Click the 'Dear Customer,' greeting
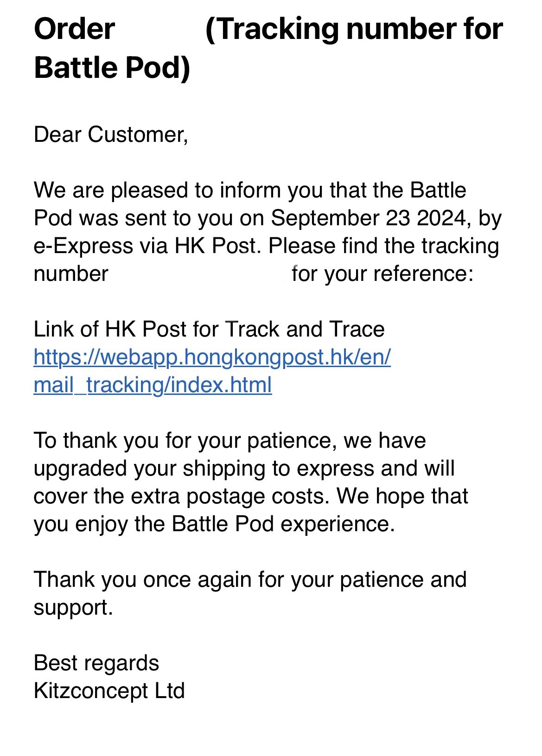The height and width of the screenshot is (756, 542). pyautogui.click(x=111, y=135)
